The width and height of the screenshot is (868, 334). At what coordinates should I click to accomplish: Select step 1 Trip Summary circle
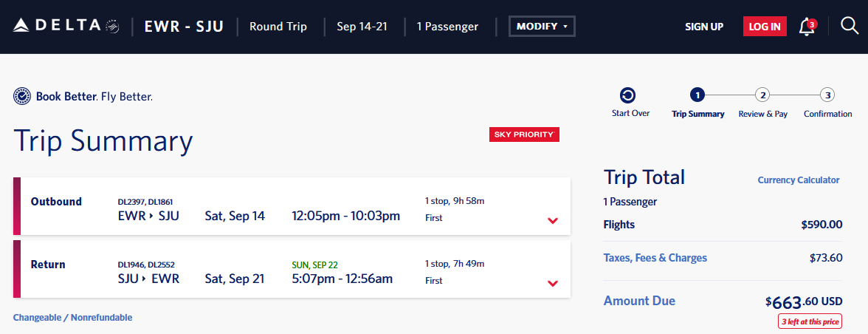(697, 95)
